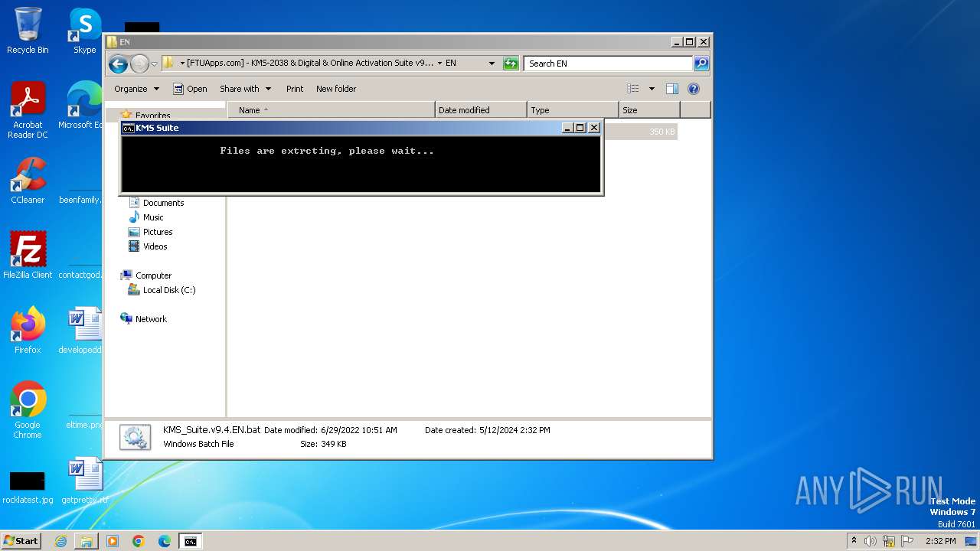
Task: Click the Action Center flag icon
Action: [907, 541]
